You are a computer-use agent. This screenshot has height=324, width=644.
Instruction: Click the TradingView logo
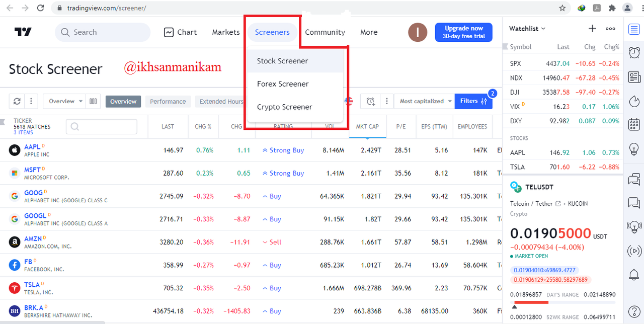point(23,32)
